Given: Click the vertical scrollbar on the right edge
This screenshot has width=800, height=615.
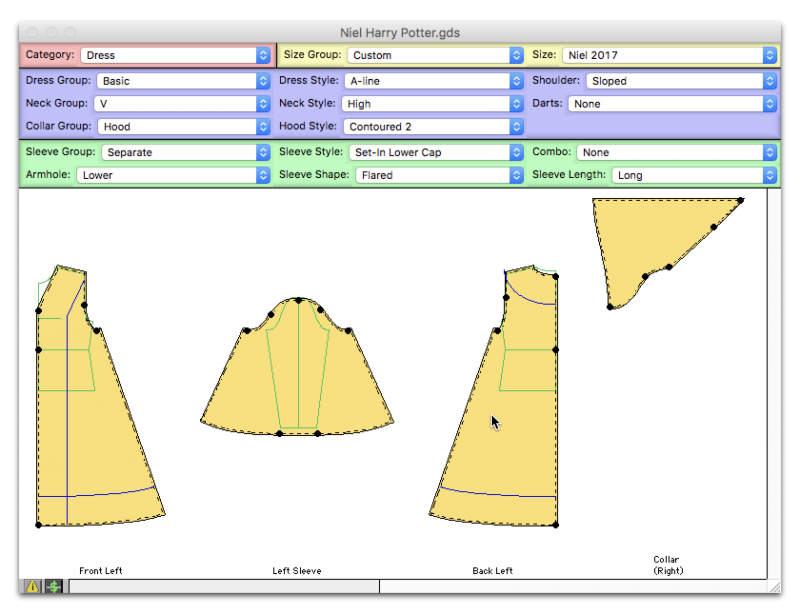Looking at the screenshot, I should point(774,384).
